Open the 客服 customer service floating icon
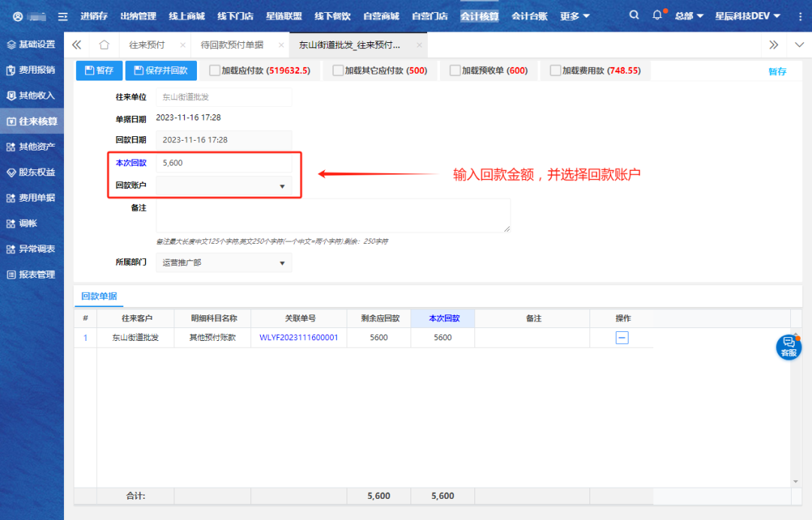This screenshot has height=520, width=812. (x=788, y=346)
